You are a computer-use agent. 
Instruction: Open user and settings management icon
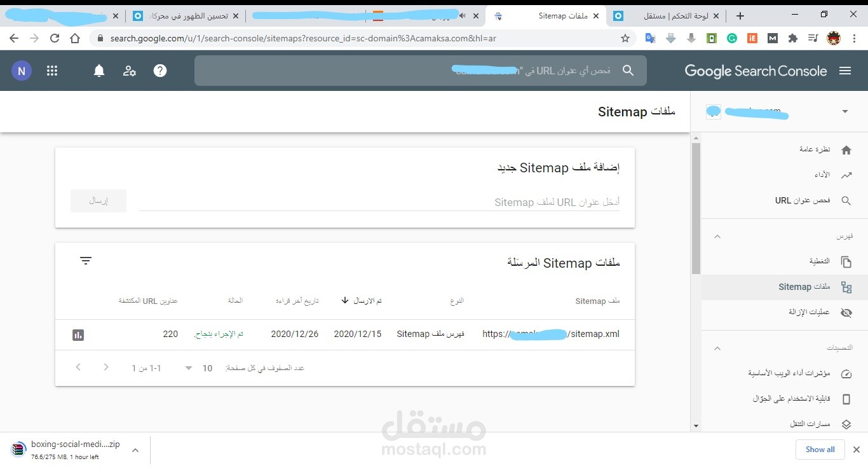pyautogui.click(x=130, y=71)
